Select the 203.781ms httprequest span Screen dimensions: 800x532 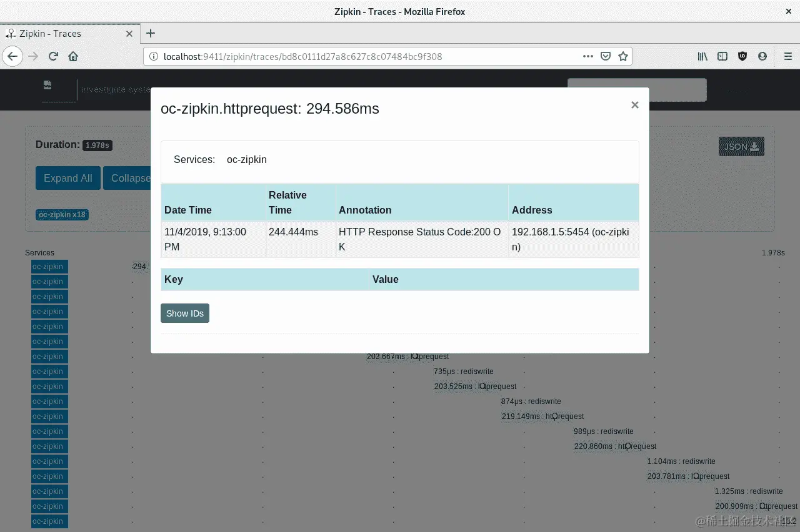[x=689, y=476]
